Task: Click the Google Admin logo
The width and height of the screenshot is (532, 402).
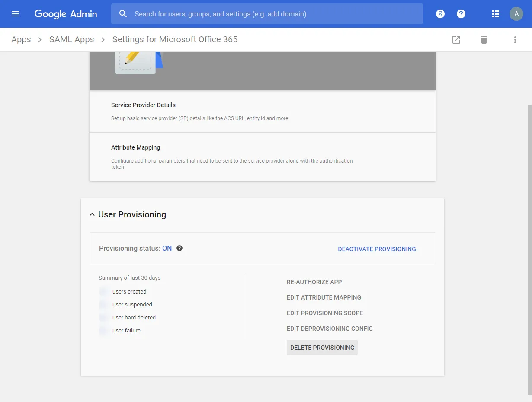Action: (66, 14)
